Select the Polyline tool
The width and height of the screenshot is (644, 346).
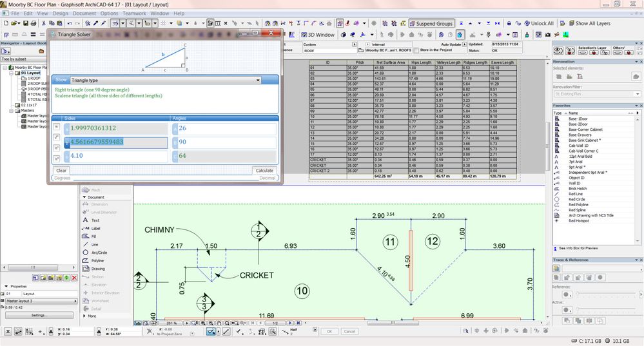97,260
